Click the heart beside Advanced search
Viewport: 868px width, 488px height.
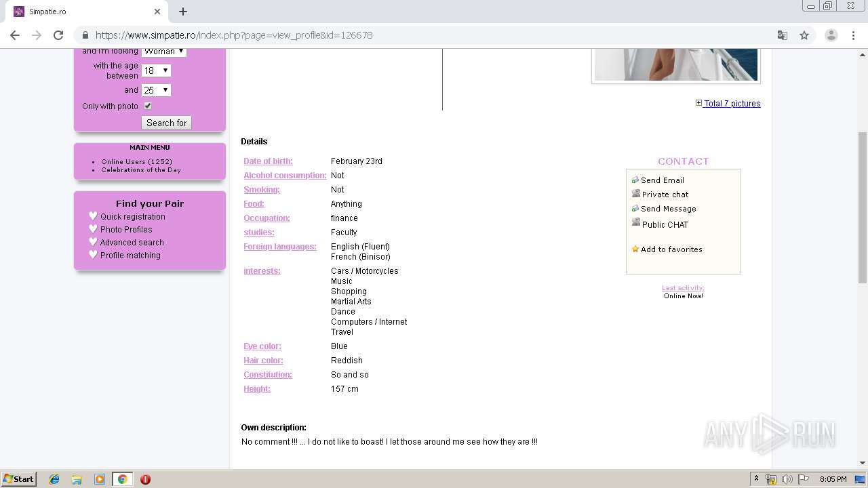tap(93, 242)
